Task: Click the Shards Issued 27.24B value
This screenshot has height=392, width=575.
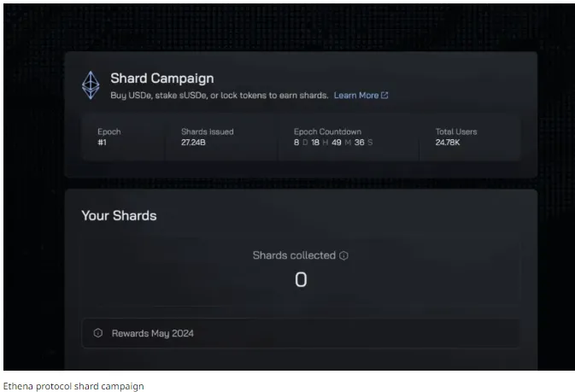Action: pyautogui.click(x=193, y=143)
